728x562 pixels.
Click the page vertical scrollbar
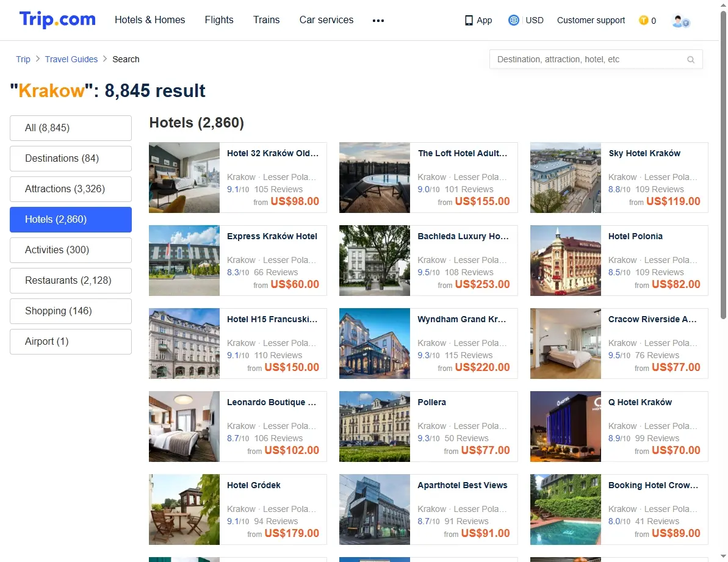point(723,165)
